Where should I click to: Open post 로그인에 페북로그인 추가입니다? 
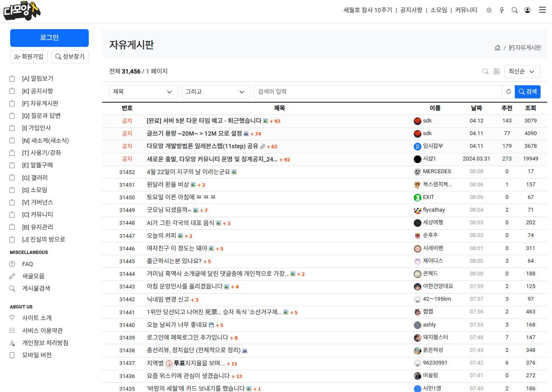point(187,338)
